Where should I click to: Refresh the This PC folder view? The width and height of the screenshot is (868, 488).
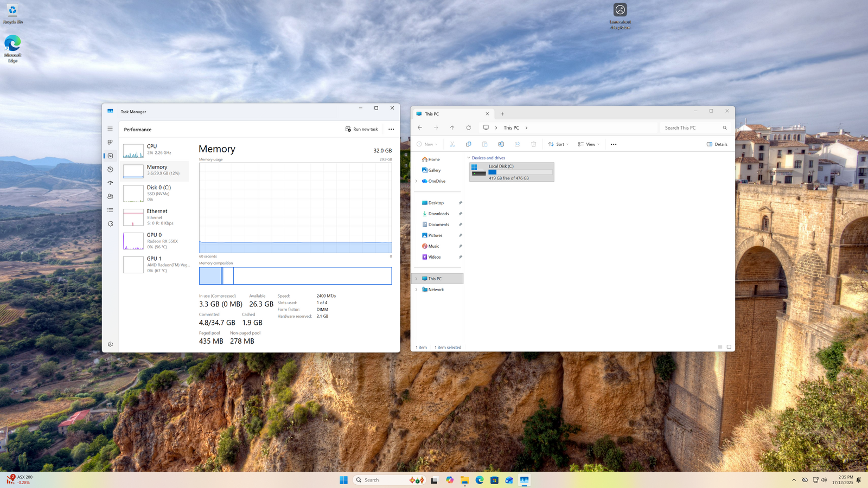(468, 128)
